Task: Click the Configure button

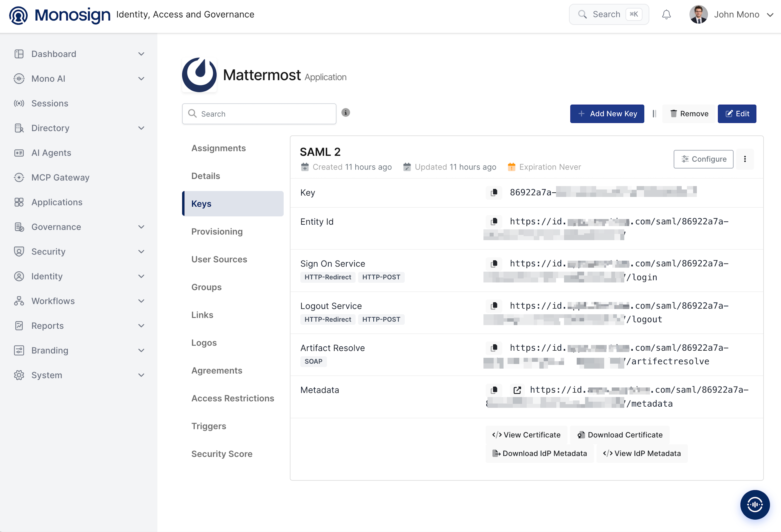Action: [703, 159]
